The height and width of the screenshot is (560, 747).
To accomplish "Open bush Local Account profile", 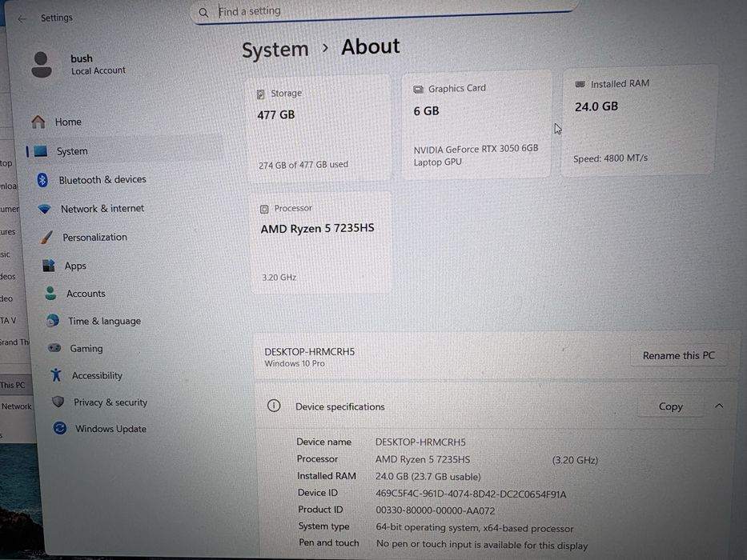I will [x=78, y=65].
